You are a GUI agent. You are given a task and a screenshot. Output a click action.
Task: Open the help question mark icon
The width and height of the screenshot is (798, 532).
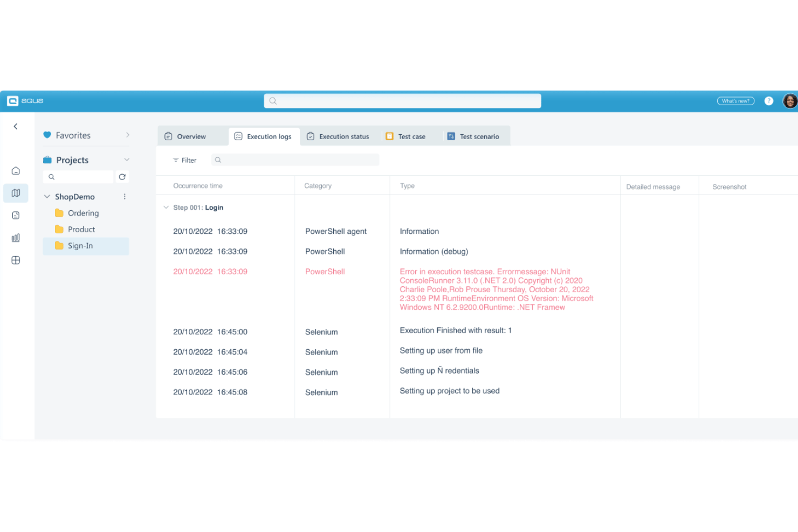(x=769, y=101)
